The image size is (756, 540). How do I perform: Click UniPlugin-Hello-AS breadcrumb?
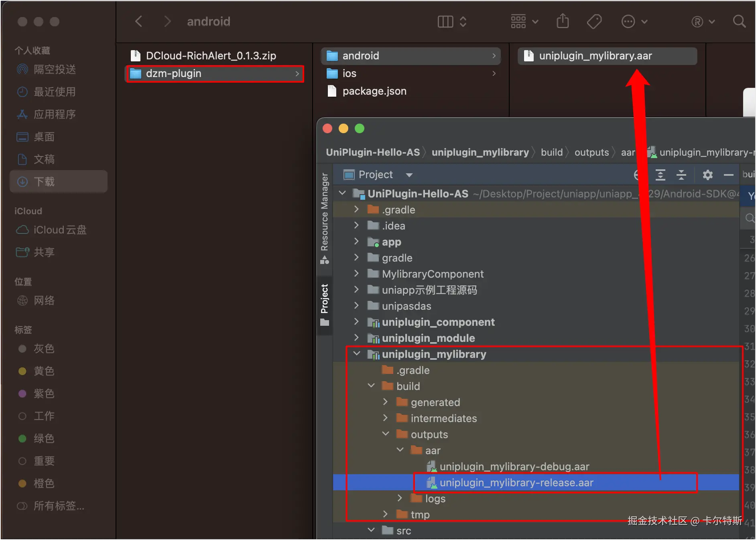pos(373,152)
